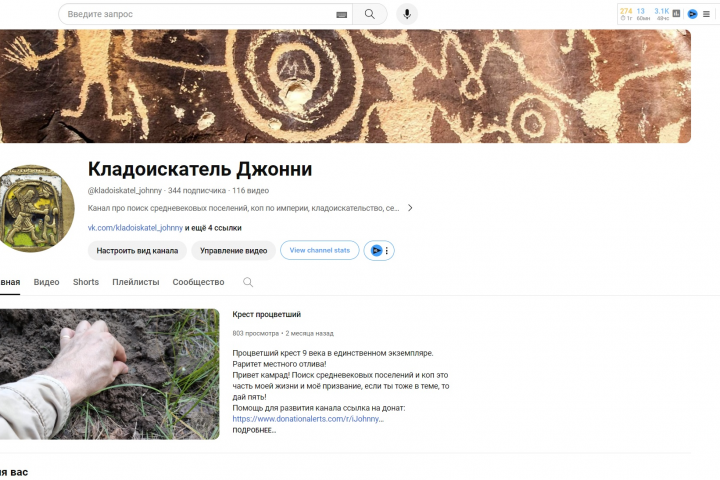The width and height of the screenshot is (720, 480).
Task: Click the blue vidIQ logo in top toolbar
Action: point(692,14)
